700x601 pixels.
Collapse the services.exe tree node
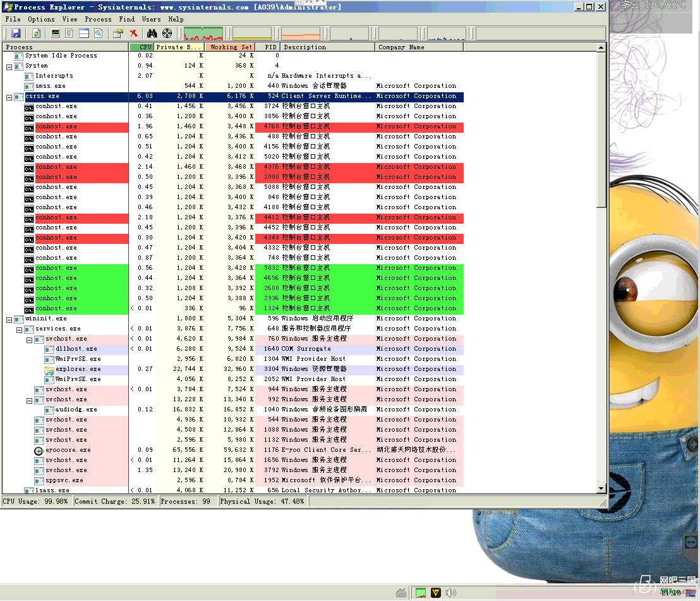coord(19,330)
